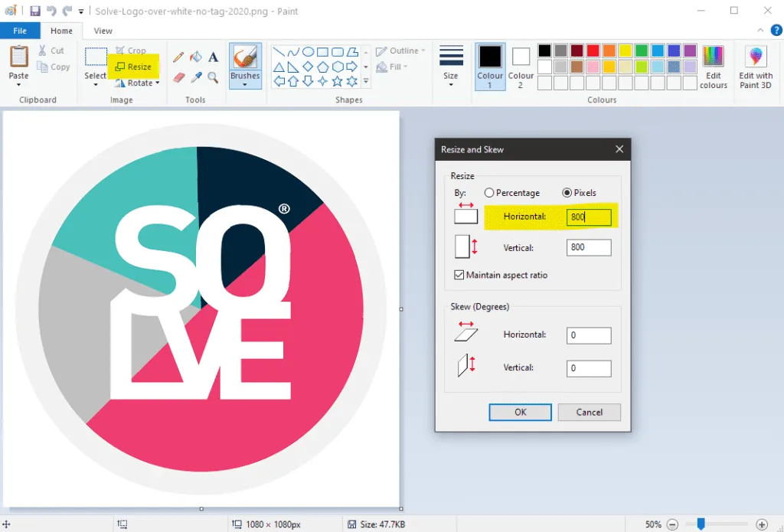Screen dimensions: 784x532
Task: Click the zoom out minus button
Action: click(x=672, y=524)
